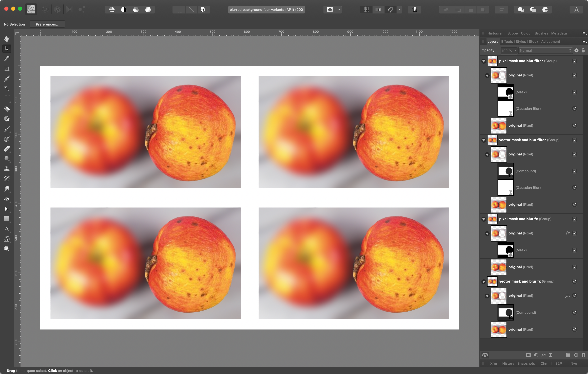The height and width of the screenshot is (374, 588).
Task: Collapse vector mask and blur filter group
Action: (484, 140)
